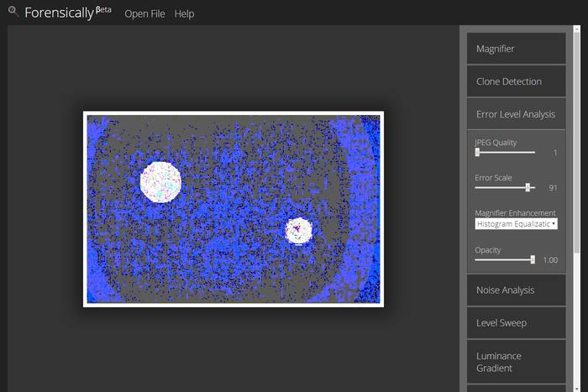Open the Noise Analysis tool panel
This screenshot has height=392, width=588.
pos(516,290)
